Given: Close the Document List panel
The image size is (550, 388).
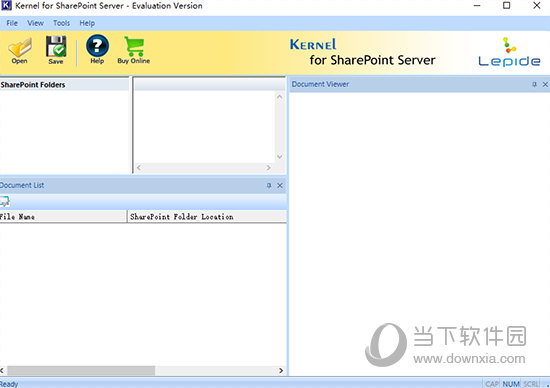Looking at the screenshot, I should (280, 185).
